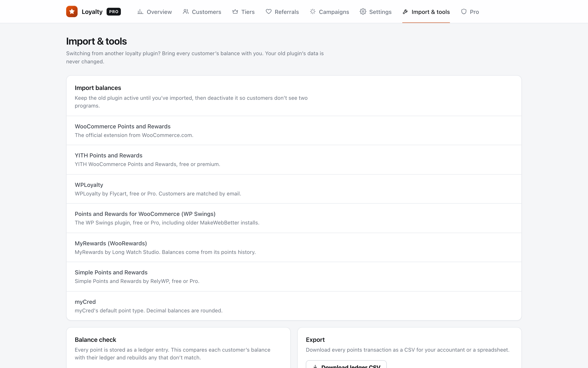
Task: Select the Import & tools tab label
Action: point(431,12)
